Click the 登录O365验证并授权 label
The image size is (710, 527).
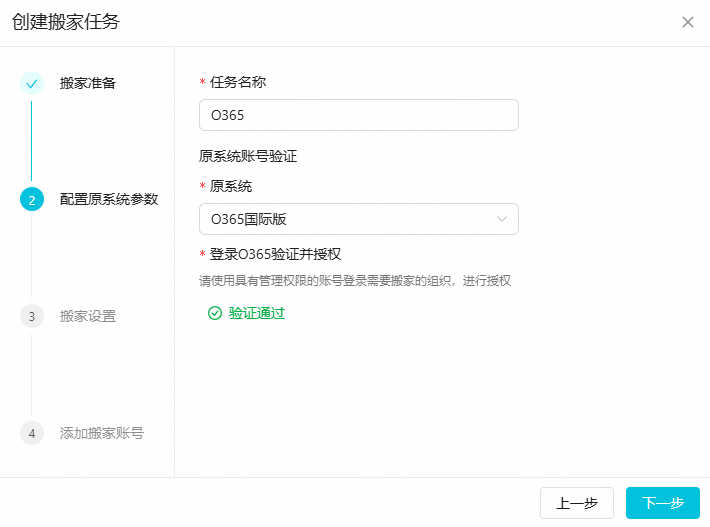click(276, 254)
